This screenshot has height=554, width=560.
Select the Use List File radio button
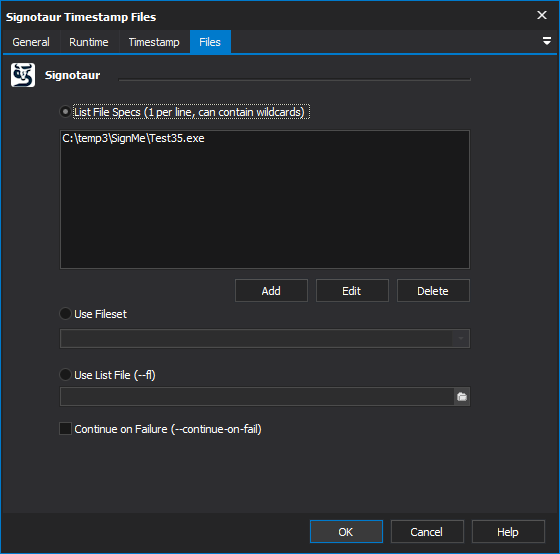[65, 375]
